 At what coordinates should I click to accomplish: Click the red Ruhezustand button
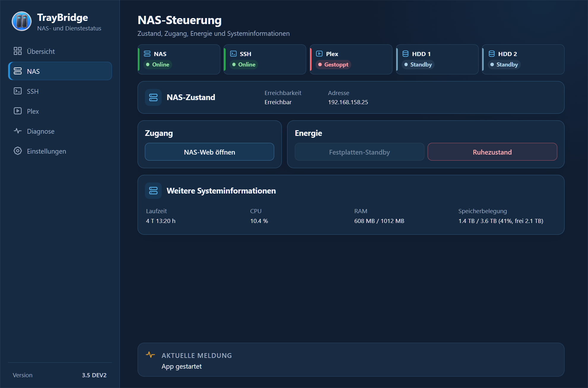[492, 152]
